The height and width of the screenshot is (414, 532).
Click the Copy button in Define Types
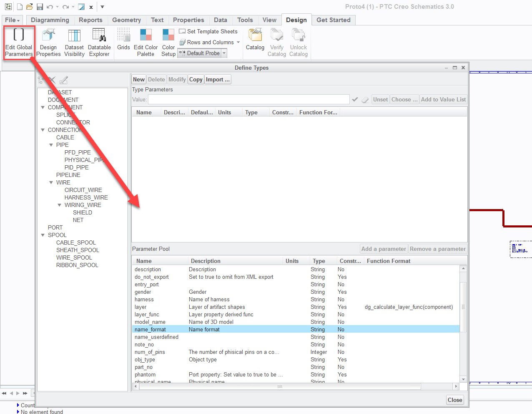tap(196, 79)
